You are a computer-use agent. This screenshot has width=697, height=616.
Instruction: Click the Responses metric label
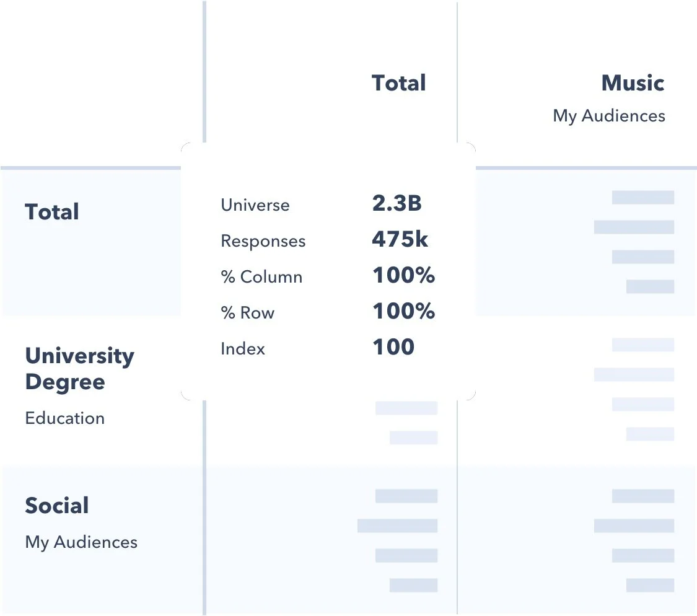click(263, 241)
